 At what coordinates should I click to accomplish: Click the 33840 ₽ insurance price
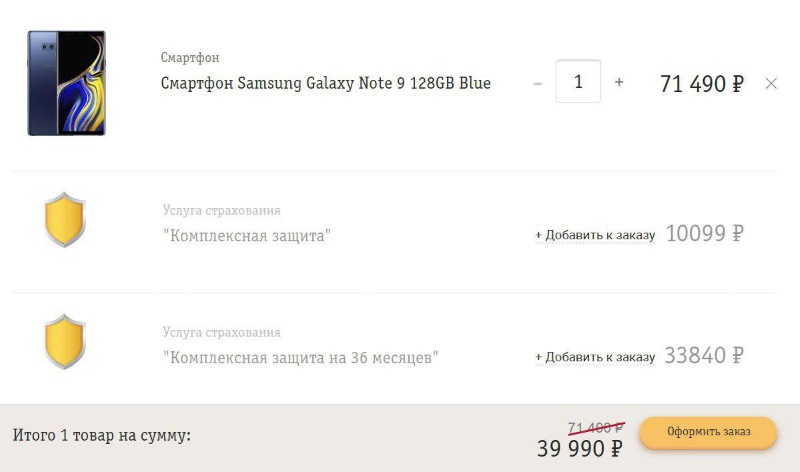[x=704, y=355]
